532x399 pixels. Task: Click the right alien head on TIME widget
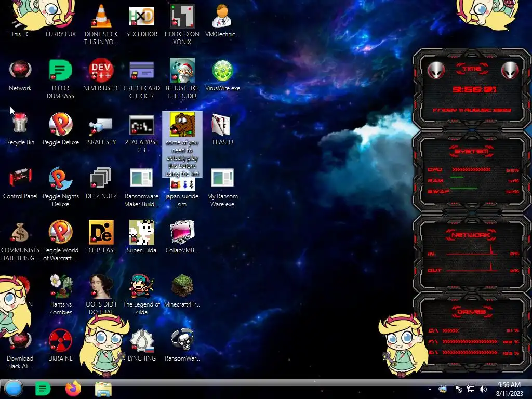[x=510, y=71]
